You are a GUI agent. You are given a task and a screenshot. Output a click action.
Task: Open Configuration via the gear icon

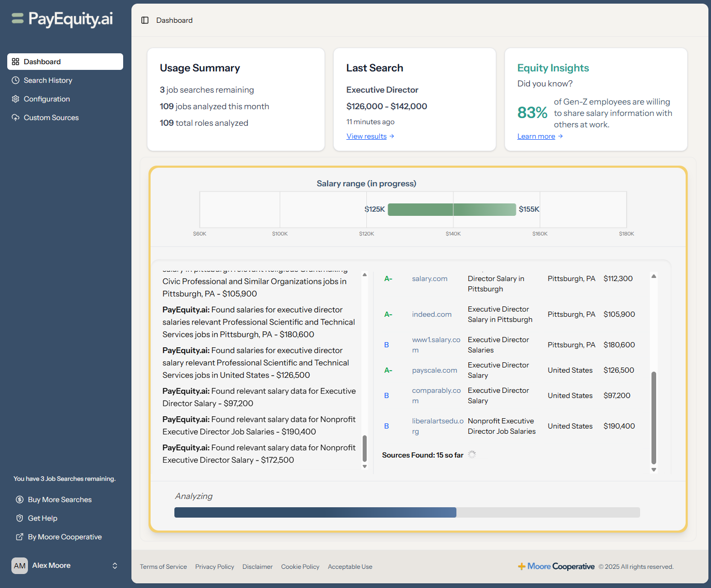(x=16, y=99)
